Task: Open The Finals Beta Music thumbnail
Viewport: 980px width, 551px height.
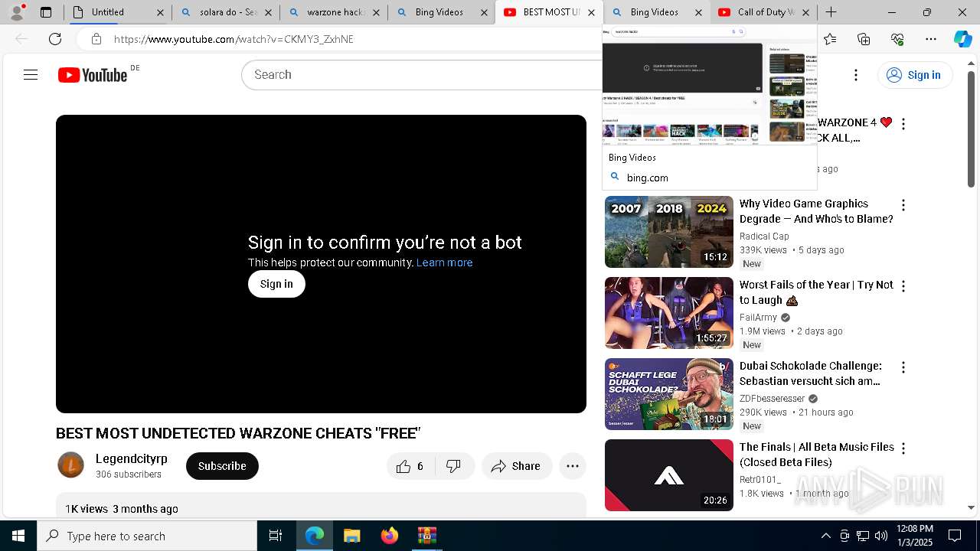Action: [669, 475]
